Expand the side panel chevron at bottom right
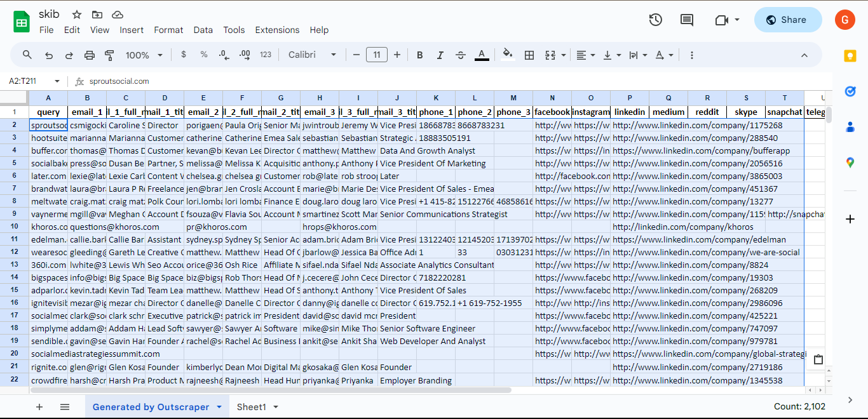The image size is (868, 419). click(x=850, y=400)
